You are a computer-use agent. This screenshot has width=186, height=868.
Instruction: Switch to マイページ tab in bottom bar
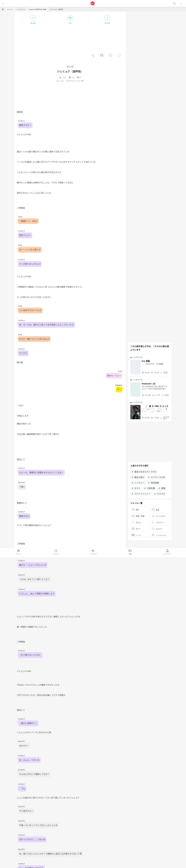pos(167,552)
